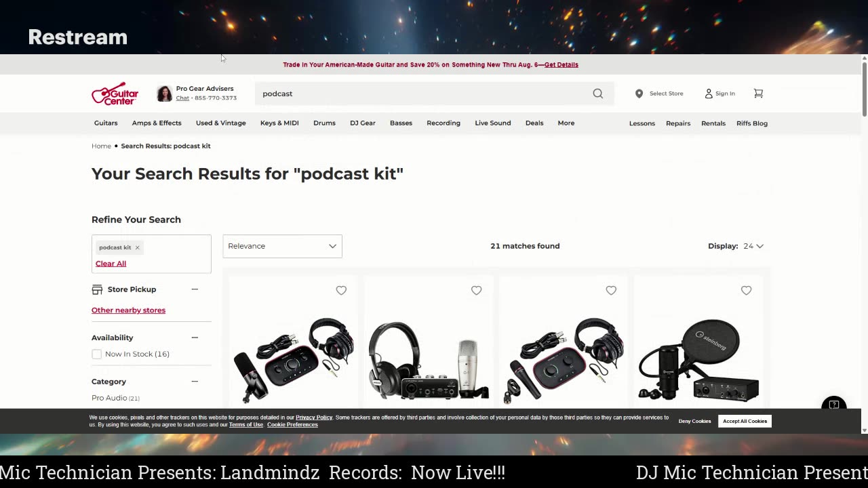This screenshot has width=868, height=488.
Task: Favorite the first product with heart icon
Action: (x=341, y=290)
